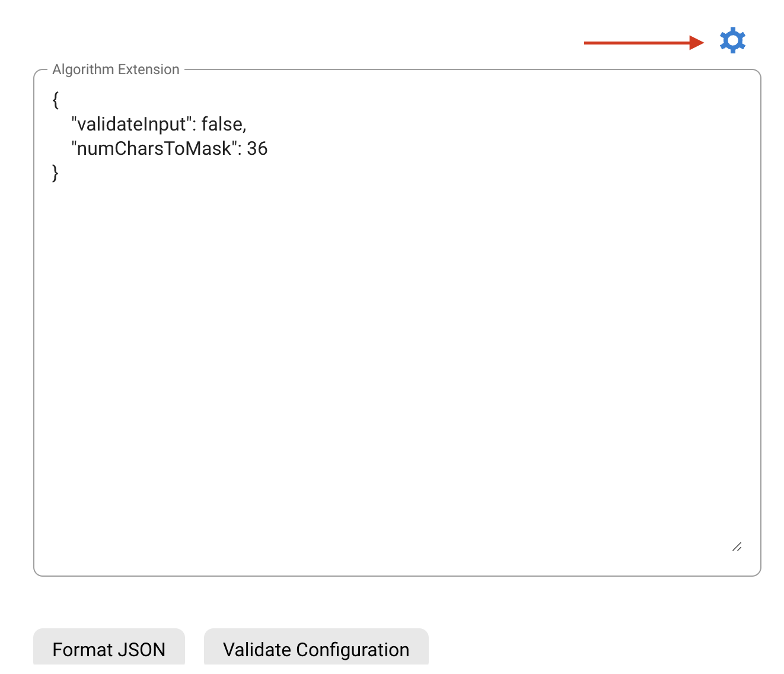Grab the textarea resize handle

[737, 547]
